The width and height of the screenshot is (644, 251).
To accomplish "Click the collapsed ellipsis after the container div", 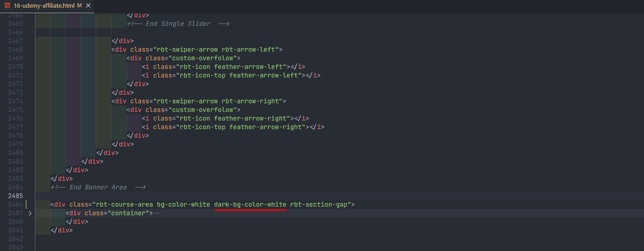I will coord(157,213).
